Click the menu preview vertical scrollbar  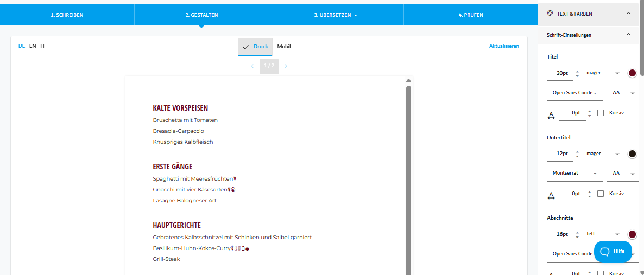pyautogui.click(x=408, y=180)
